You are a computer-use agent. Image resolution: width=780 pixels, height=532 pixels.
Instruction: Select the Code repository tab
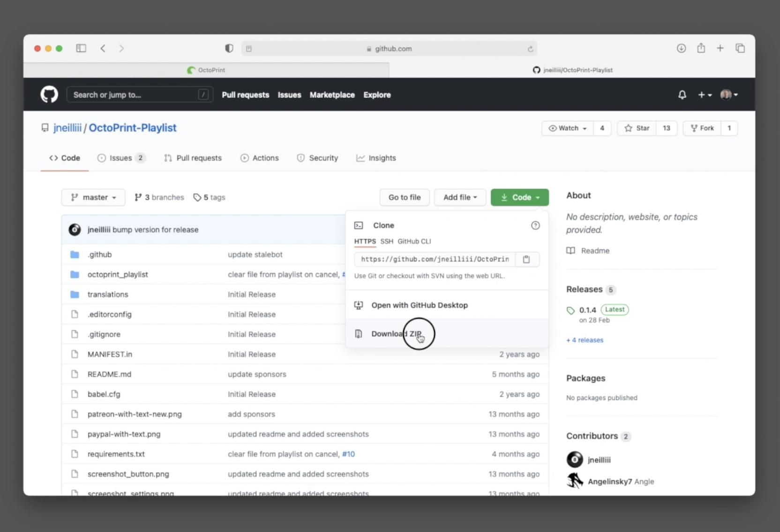click(65, 158)
